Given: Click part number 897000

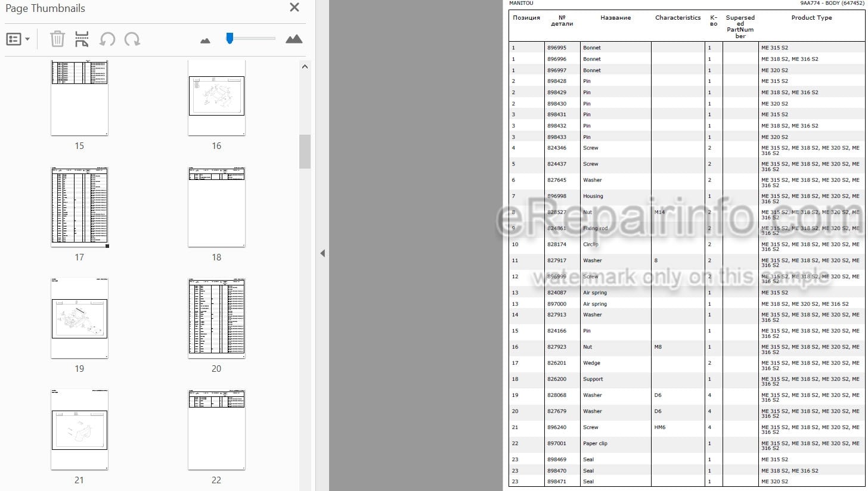Looking at the screenshot, I should pyautogui.click(x=557, y=304).
